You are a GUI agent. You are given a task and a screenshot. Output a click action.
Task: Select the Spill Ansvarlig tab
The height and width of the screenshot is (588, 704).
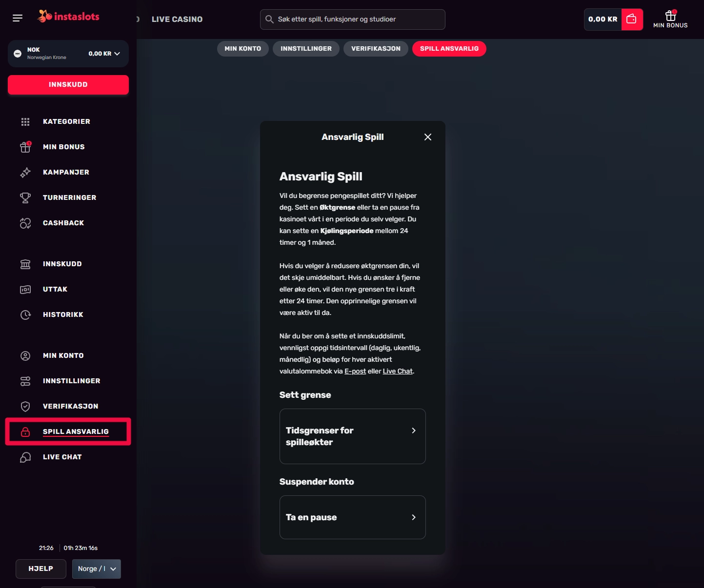[449, 49]
